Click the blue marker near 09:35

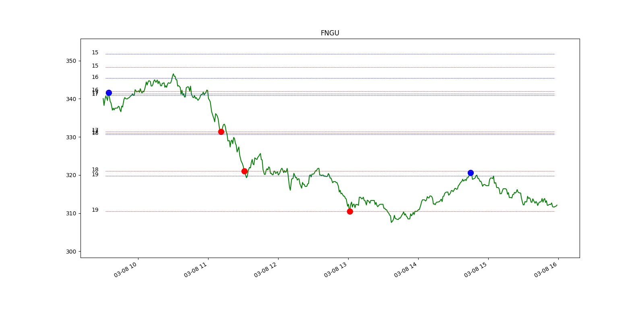coord(109,93)
